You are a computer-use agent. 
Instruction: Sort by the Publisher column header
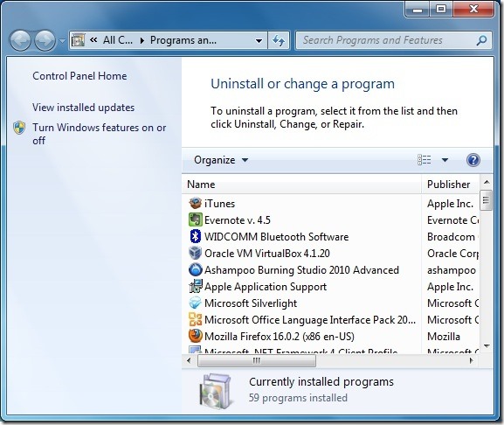pyautogui.click(x=451, y=185)
